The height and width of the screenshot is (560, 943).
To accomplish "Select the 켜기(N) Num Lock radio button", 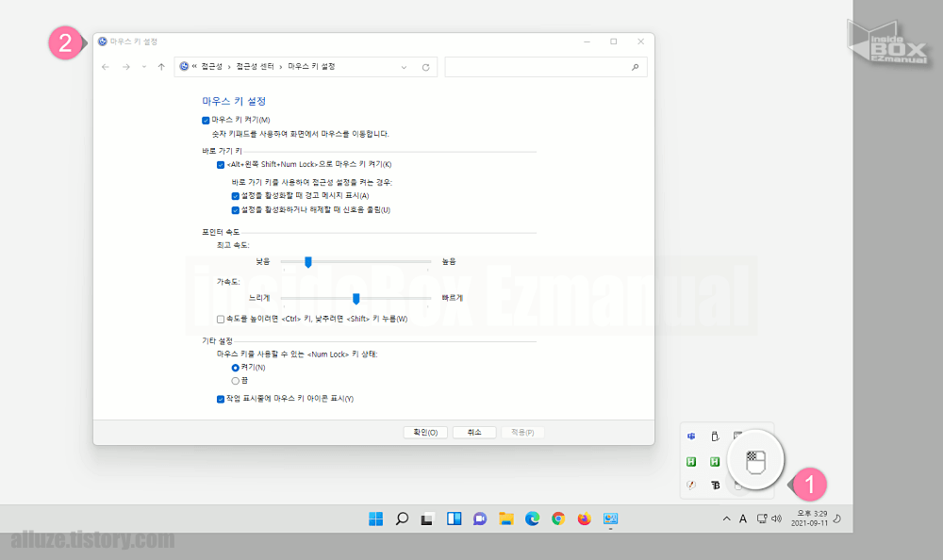I will click(x=235, y=368).
